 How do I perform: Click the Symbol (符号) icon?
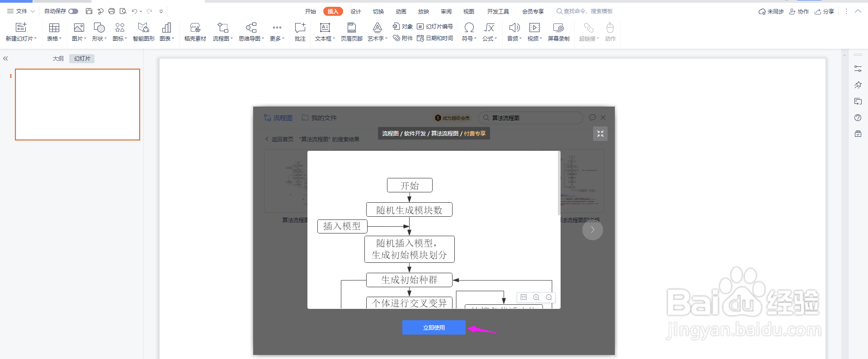tap(469, 28)
